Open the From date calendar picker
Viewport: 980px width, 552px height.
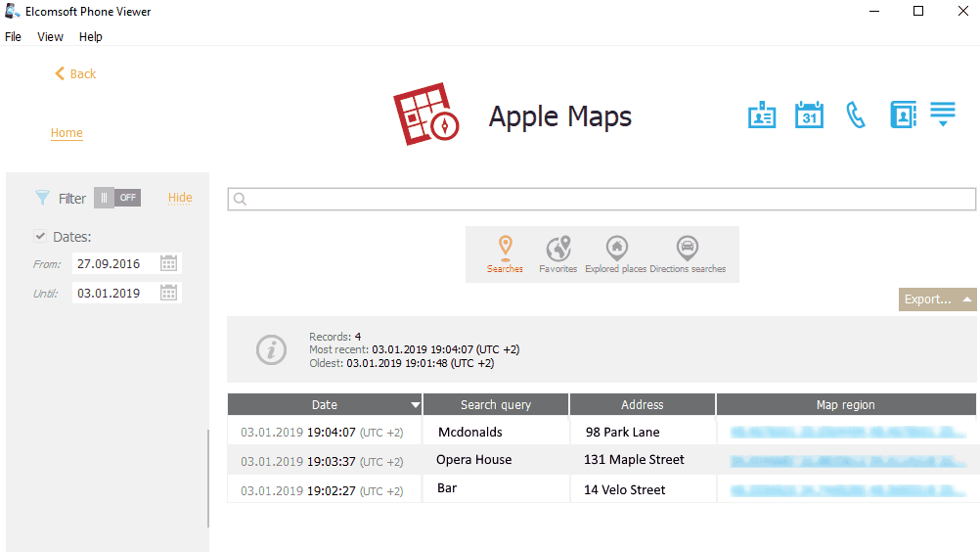168,263
